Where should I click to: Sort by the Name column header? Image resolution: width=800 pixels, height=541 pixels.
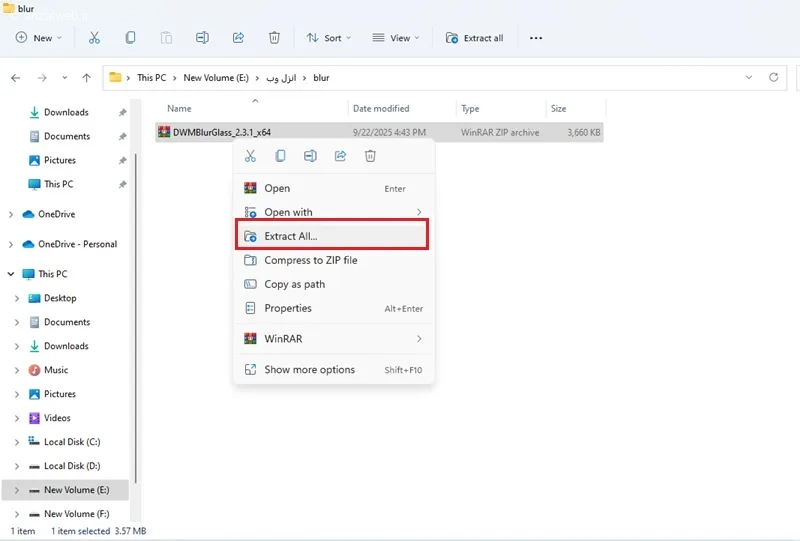pyautogui.click(x=180, y=108)
